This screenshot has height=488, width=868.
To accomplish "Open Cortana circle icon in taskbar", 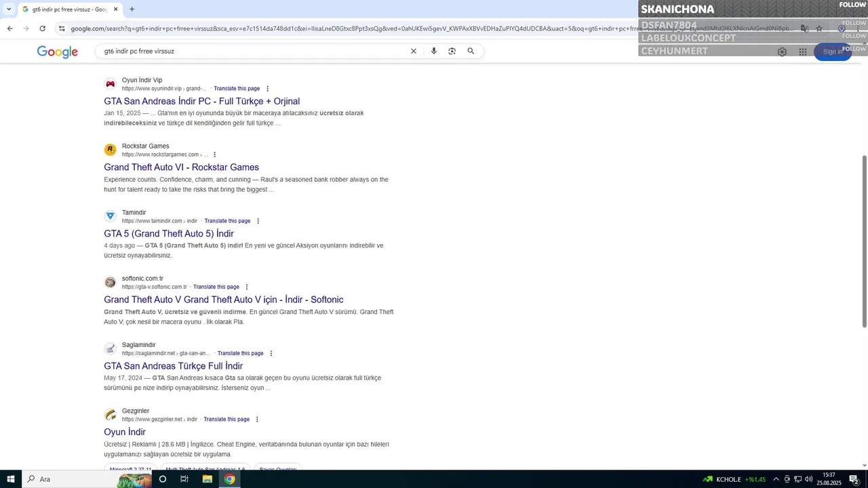I will pyautogui.click(x=163, y=479).
